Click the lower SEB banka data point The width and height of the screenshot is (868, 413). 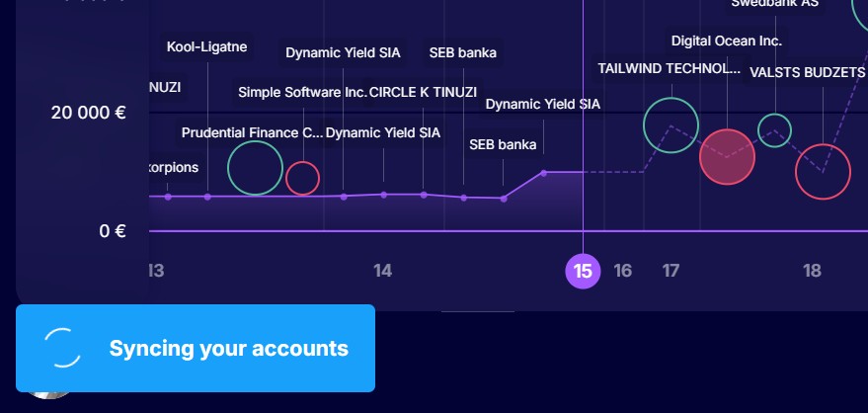click(x=504, y=199)
